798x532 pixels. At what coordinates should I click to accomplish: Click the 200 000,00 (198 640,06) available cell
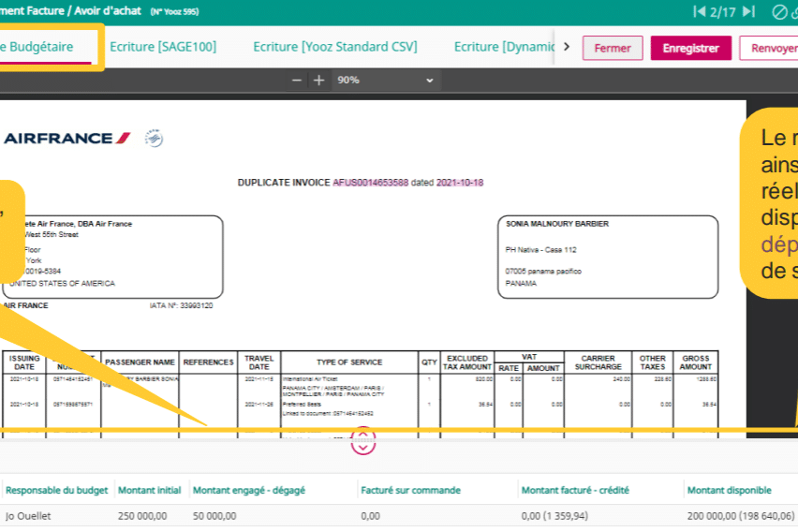point(741,516)
